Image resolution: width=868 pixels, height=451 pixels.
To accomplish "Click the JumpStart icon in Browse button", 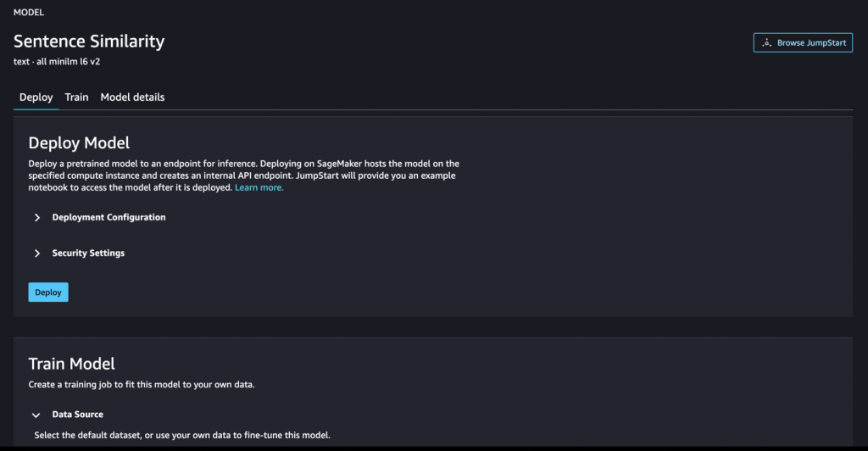I will coord(766,42).
